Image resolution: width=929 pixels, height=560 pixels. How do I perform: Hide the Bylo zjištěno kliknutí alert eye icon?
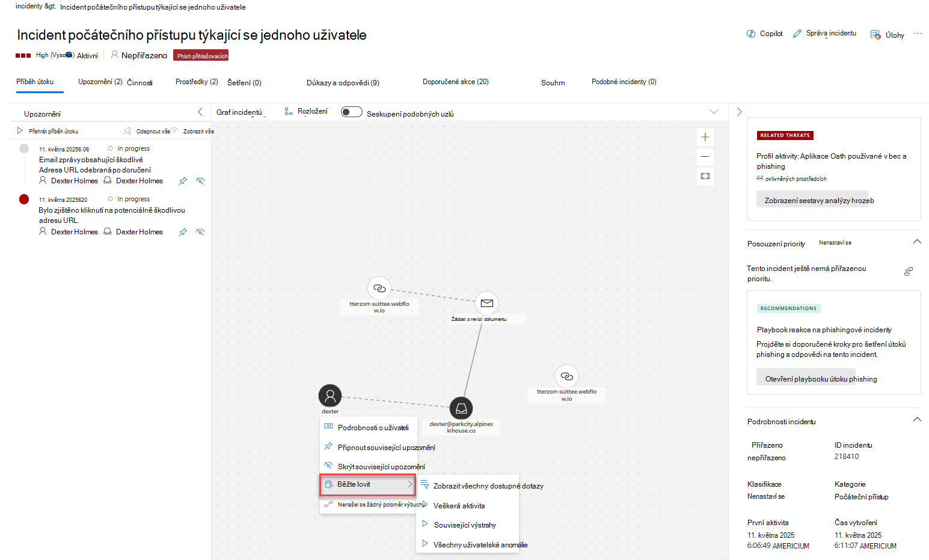pyautogui.click(x=200, y=232)
